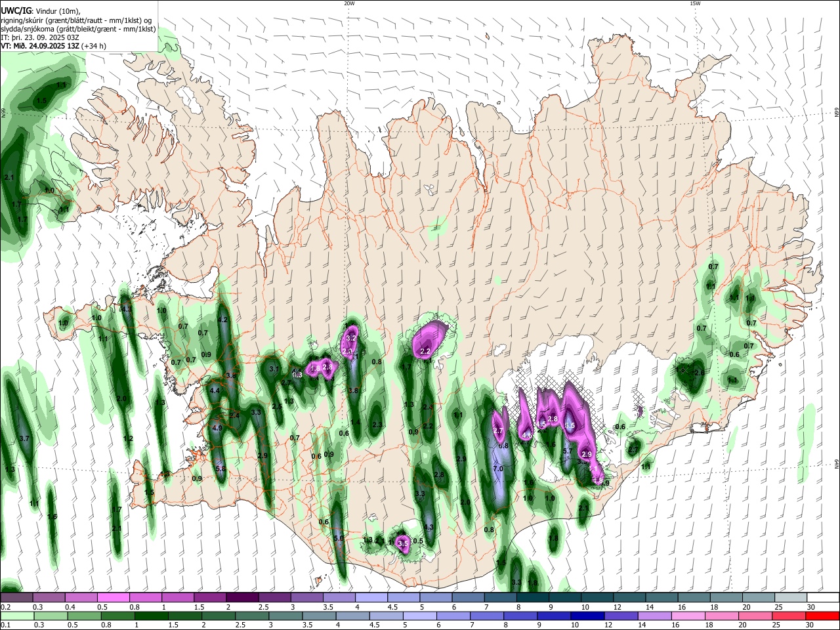The height and width of the screenshot is (630, 840).
Task: Click the '1.4' precipitation value on map
Action: coord(355,422)
